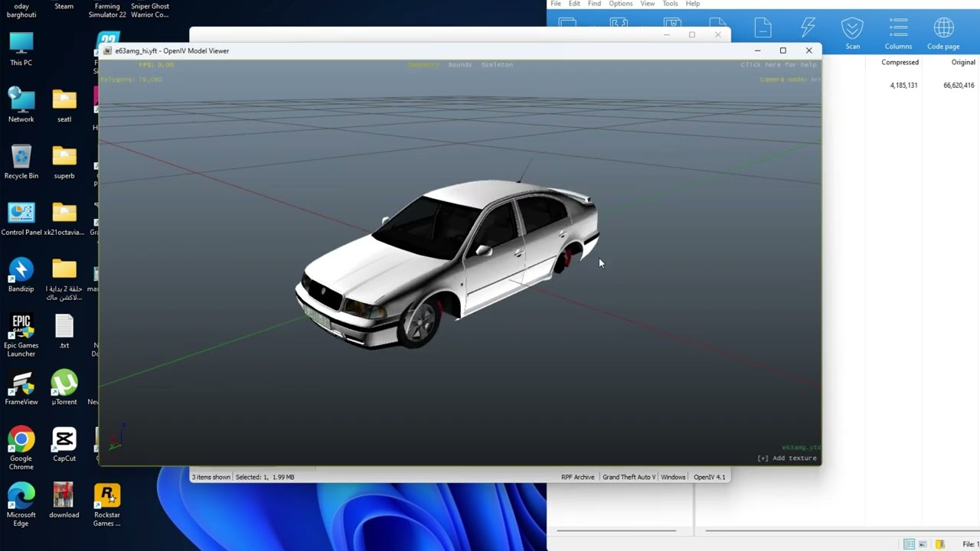Click the 'Click here for help' link

click(779, 65)
